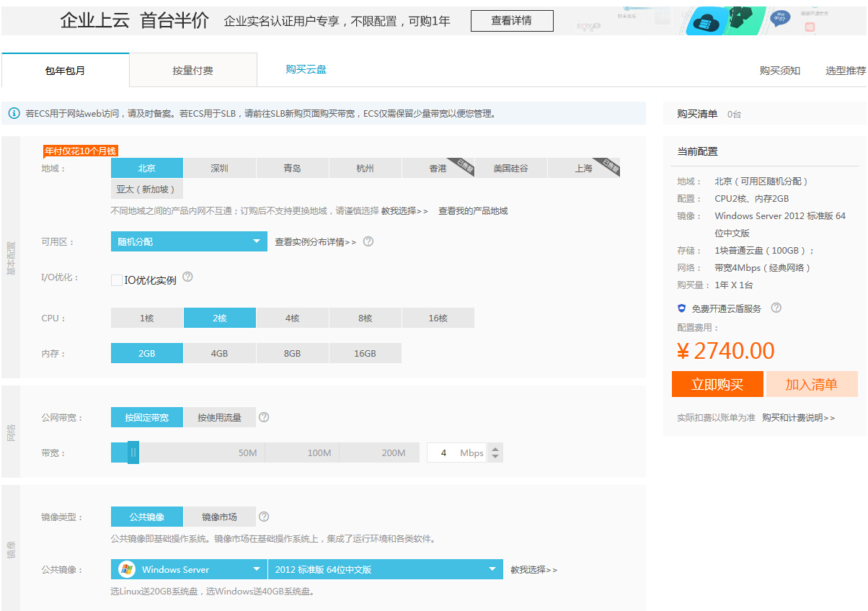Pick 8GB memory option
The width and height of the screenshot is (868, 611).
293,353
